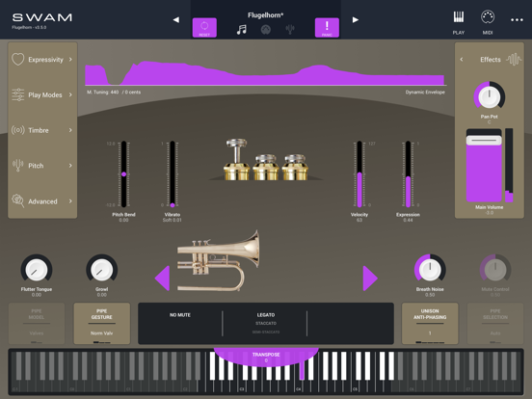Open the three-dots more menu
Screen dimensions: 532x399
[x=517, y=20]
